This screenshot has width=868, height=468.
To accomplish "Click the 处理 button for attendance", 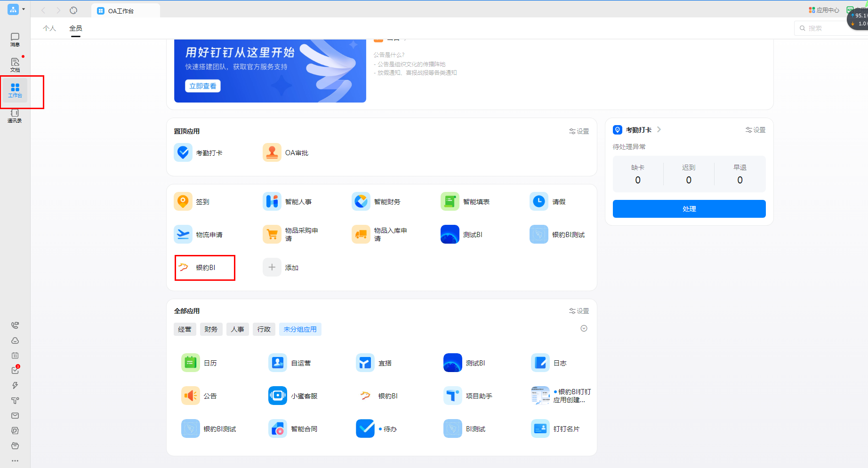I will tap(689, 208).
